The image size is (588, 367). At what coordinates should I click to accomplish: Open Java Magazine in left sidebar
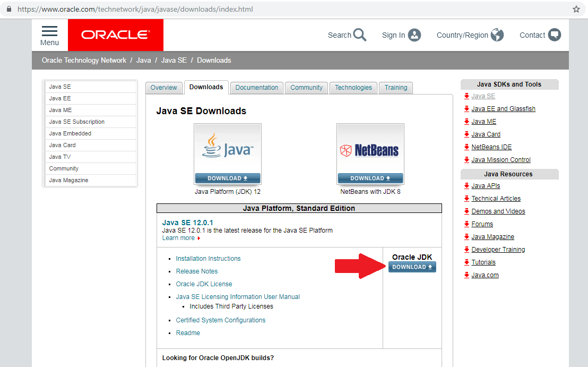pyautogui.click(x=90, y=180)
